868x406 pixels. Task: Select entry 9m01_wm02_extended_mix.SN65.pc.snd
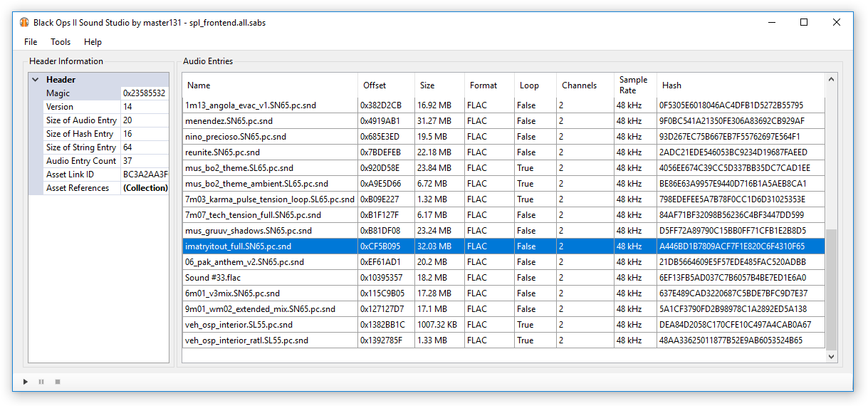pyautogui.click(x=503, y=309)
